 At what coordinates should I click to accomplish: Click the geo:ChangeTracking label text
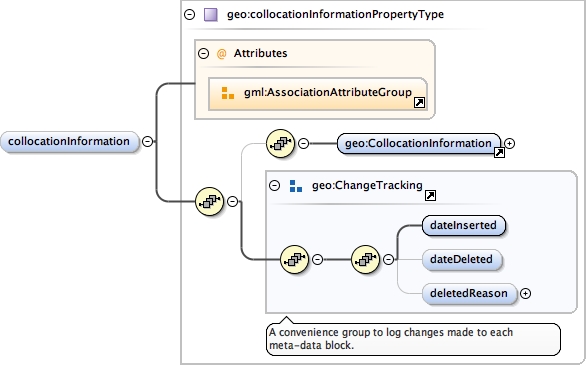pyautogui.click(x=367, y=185)
